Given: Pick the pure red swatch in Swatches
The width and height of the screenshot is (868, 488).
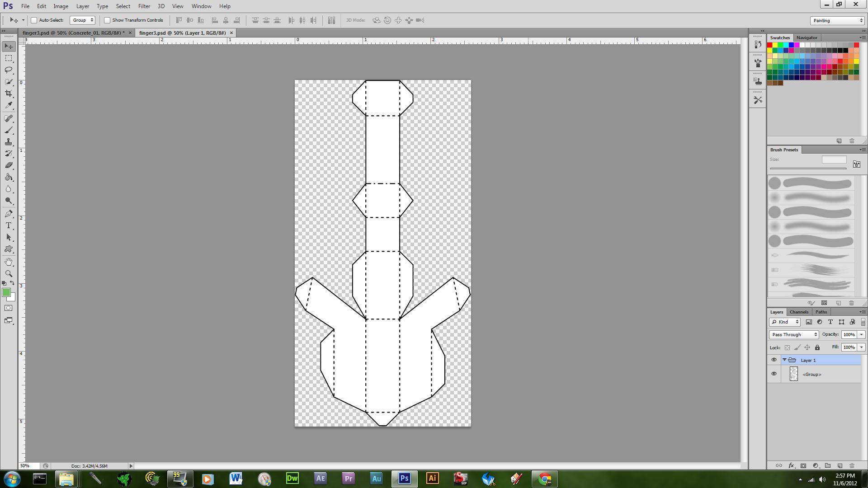Looking at the screenshot, I should [x=770, y=45].
